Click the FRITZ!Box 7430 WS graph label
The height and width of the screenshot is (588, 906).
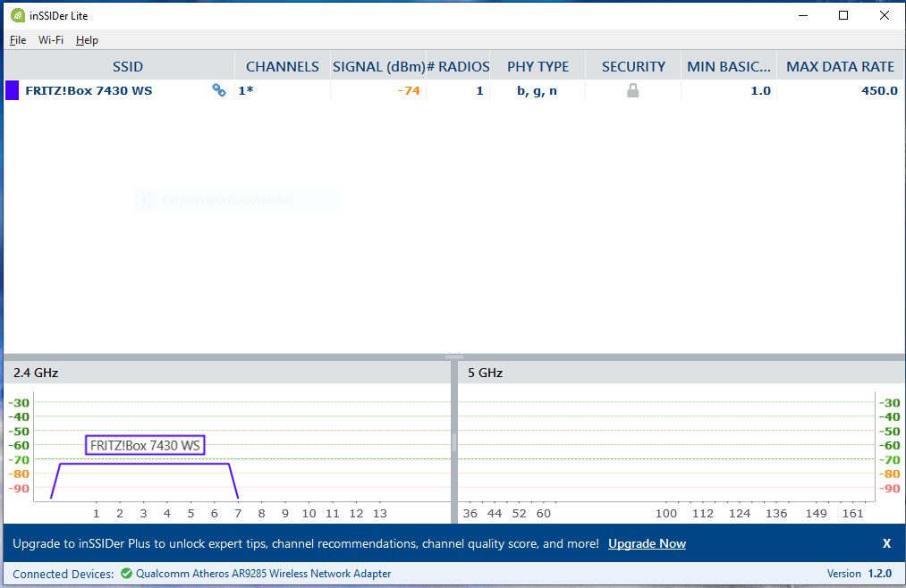(145, 446)
